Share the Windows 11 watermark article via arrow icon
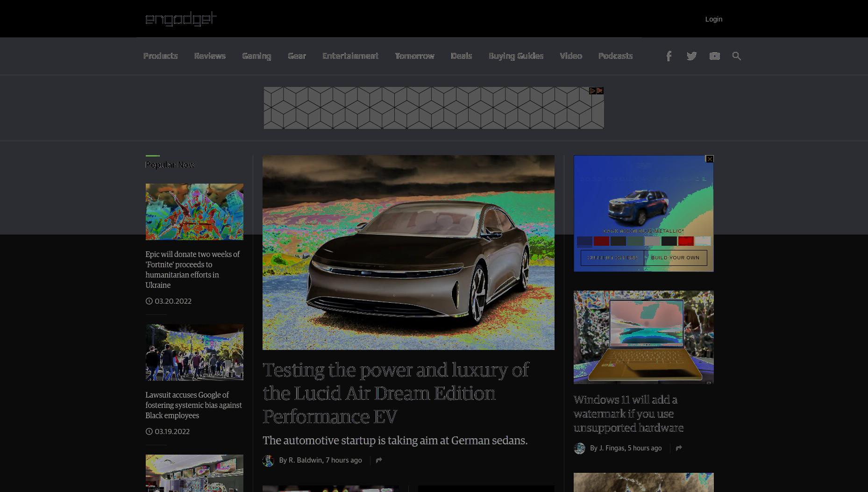This screenshot has height=492, width=868. 679,448
